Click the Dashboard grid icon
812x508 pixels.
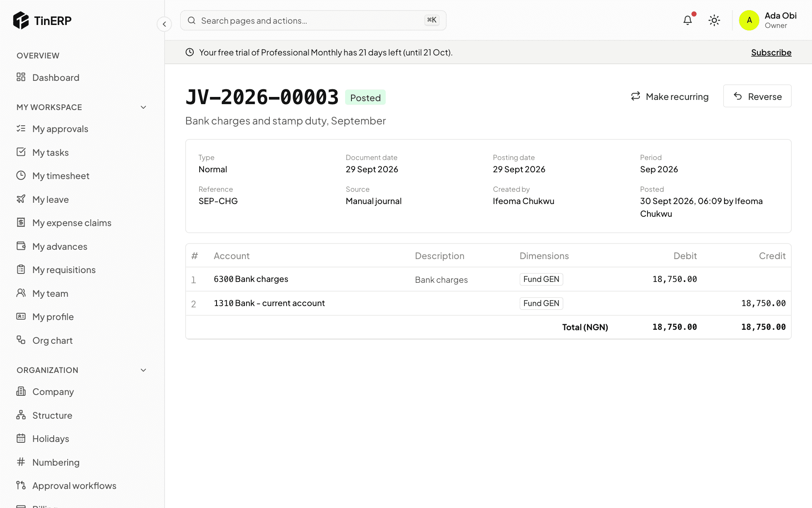[x=21, y=77]
